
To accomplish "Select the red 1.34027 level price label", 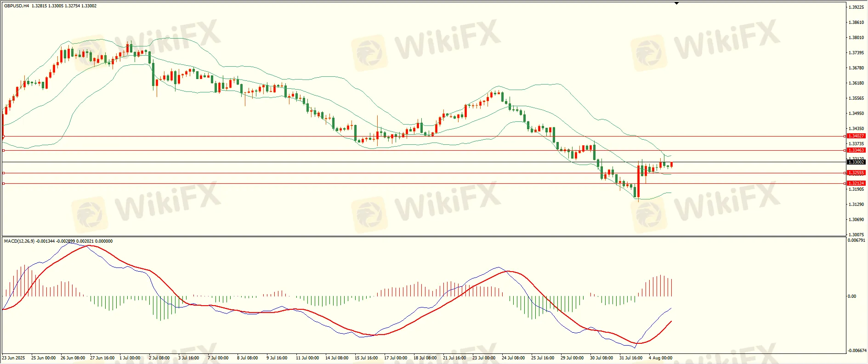I will [856, 136].
